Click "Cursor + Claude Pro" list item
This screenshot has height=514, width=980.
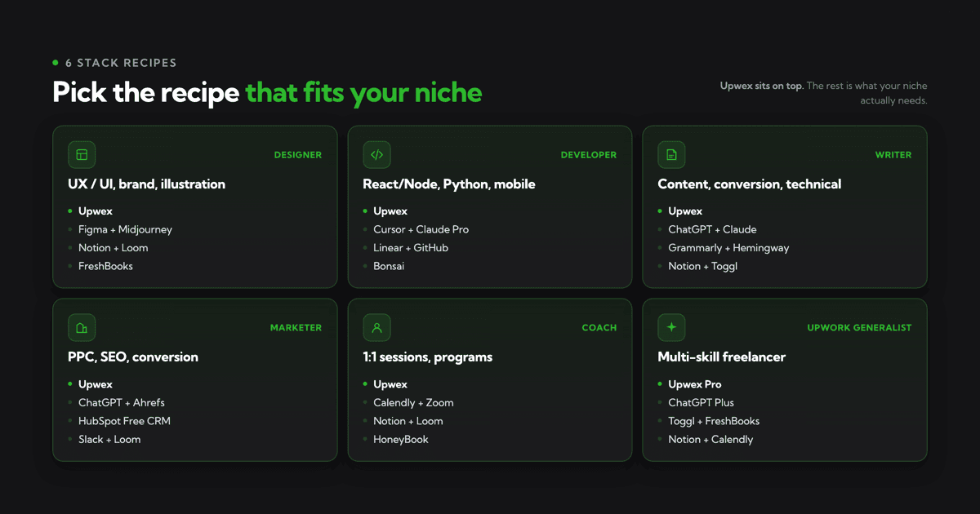[x=421, y=230]
